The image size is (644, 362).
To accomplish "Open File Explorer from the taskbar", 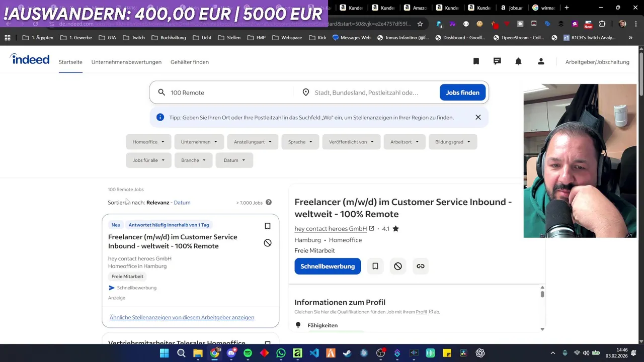I will (x=198, y=353).
